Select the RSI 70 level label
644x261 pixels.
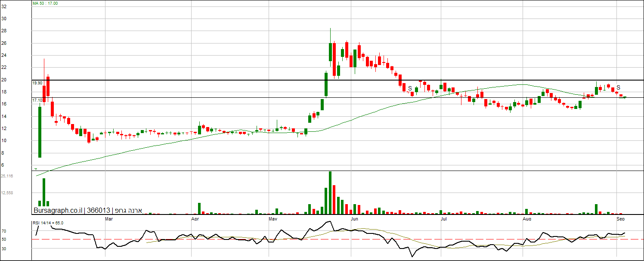tap(4, 231)
